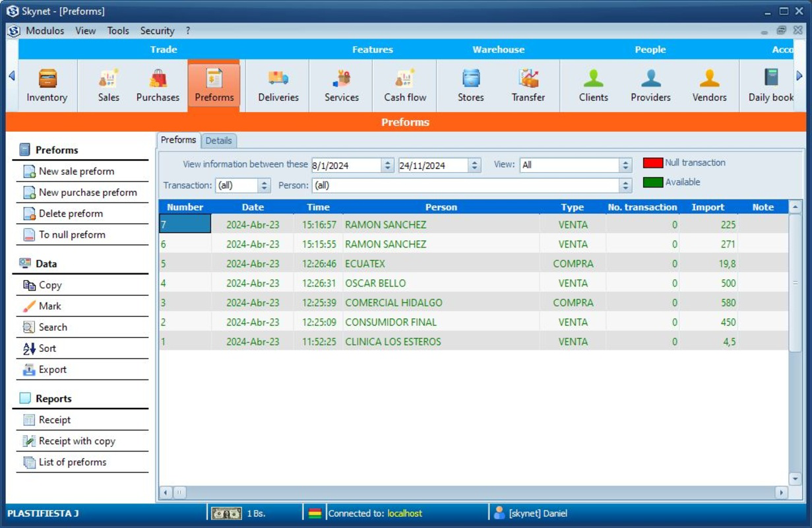
Task: Switch to the Details tab
Action: coord(218,141)
